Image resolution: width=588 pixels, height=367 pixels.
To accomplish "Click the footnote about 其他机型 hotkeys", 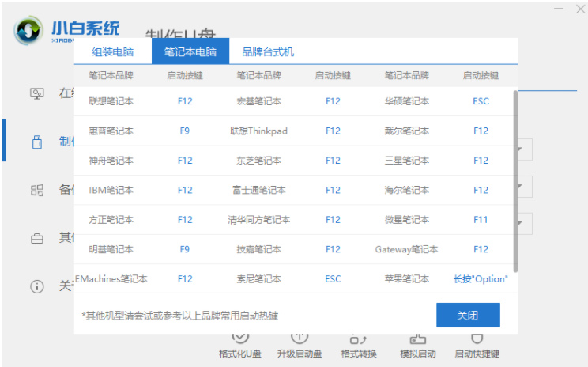I will [180, 316].
